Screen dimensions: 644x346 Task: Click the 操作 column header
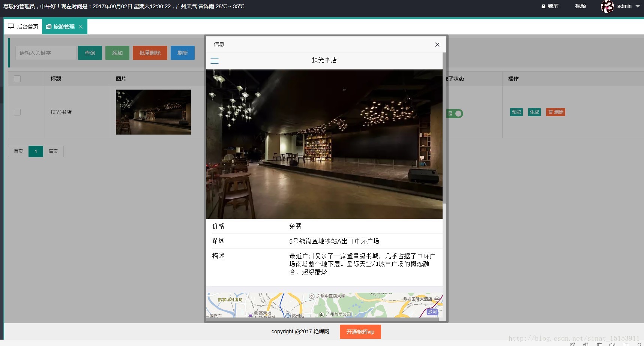pos(513,79)
